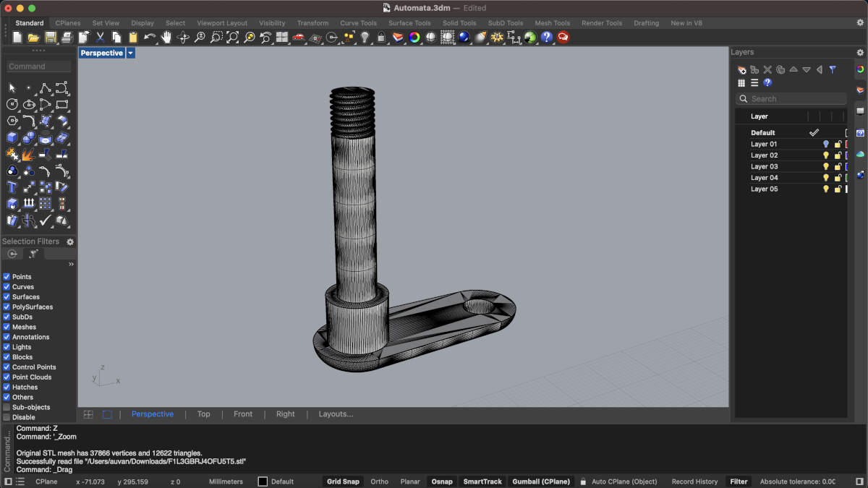Toggle lock icon of Layer 02
Screen dimensions: 868x488
pyautogui.click(x=838, y=155)
